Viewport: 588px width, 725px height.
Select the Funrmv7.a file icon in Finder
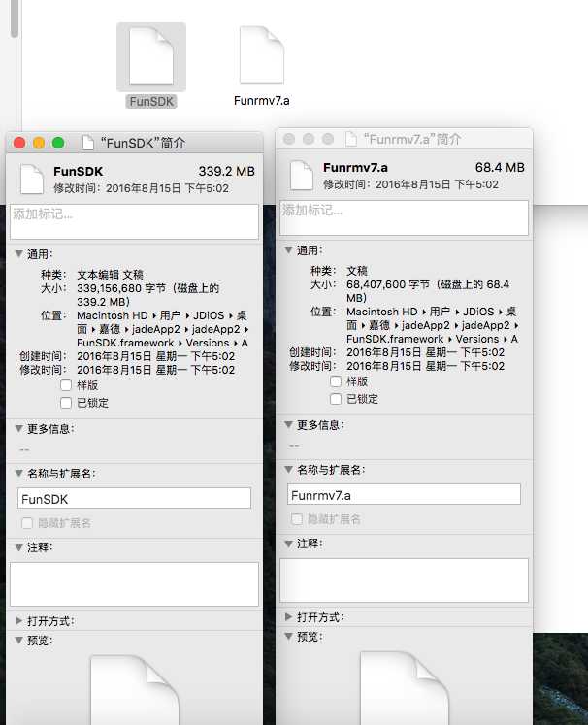click(x=262, y=55)
